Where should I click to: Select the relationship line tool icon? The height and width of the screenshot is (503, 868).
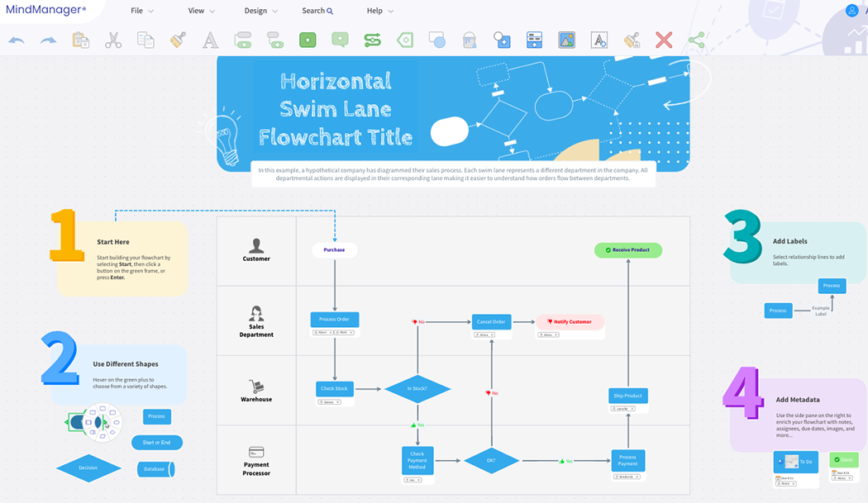(372, 40)
